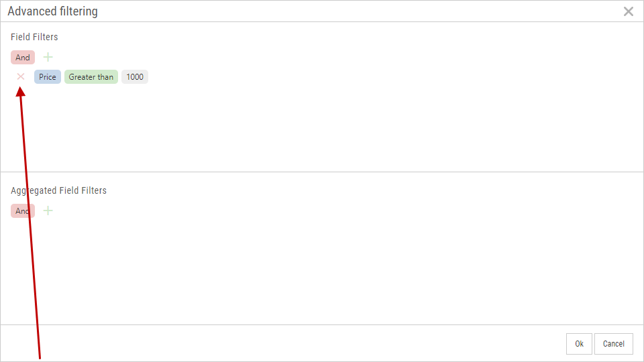Screen dimensions: 644x362
Task: Edit the 1000 filter value
Action: click(x=135, y=77)
